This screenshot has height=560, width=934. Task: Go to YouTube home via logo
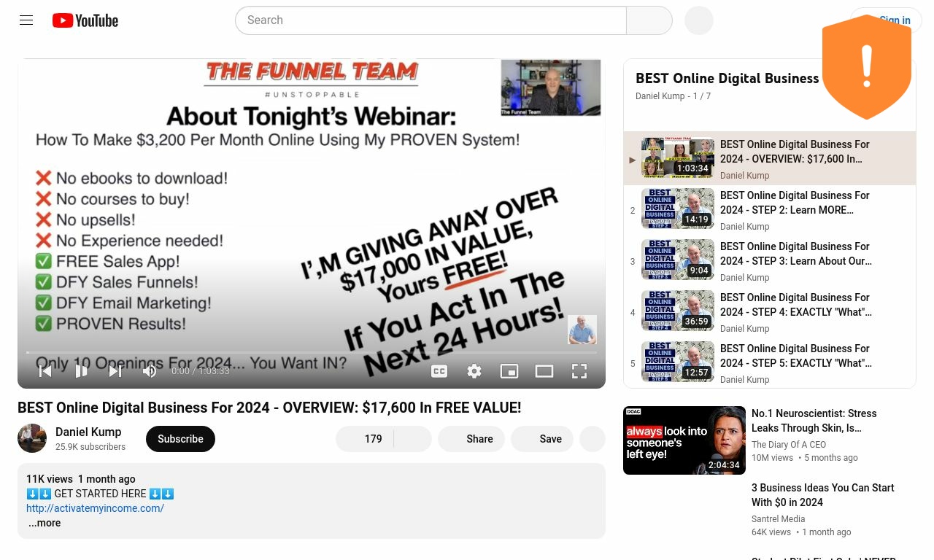[85, 20]
